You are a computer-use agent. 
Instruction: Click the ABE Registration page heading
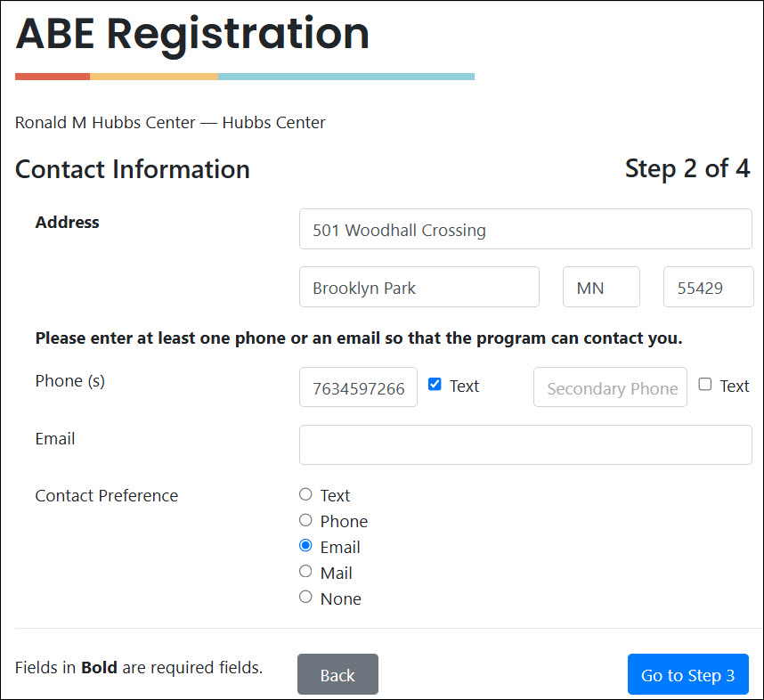pos(192,33)
